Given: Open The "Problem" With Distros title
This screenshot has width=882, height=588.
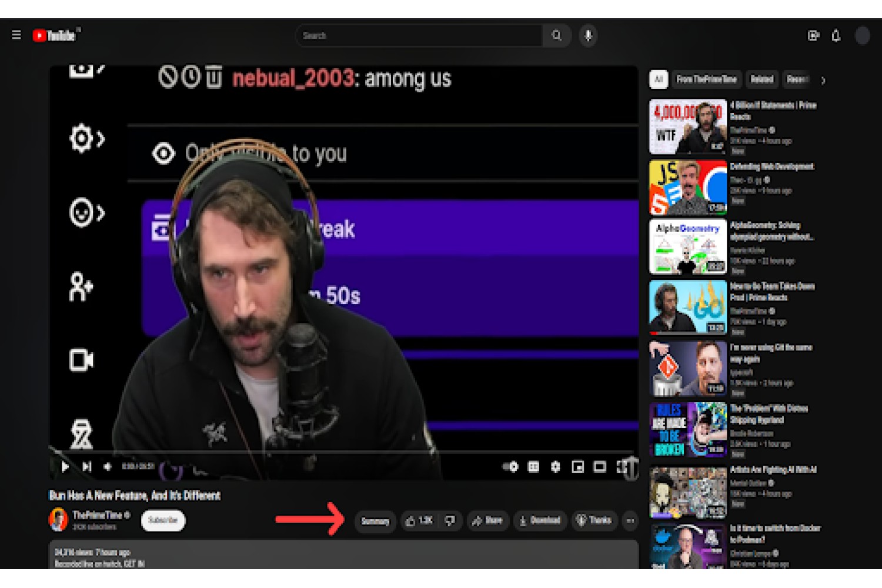Looking at the screenshot, I should click(x=769, y=414).
